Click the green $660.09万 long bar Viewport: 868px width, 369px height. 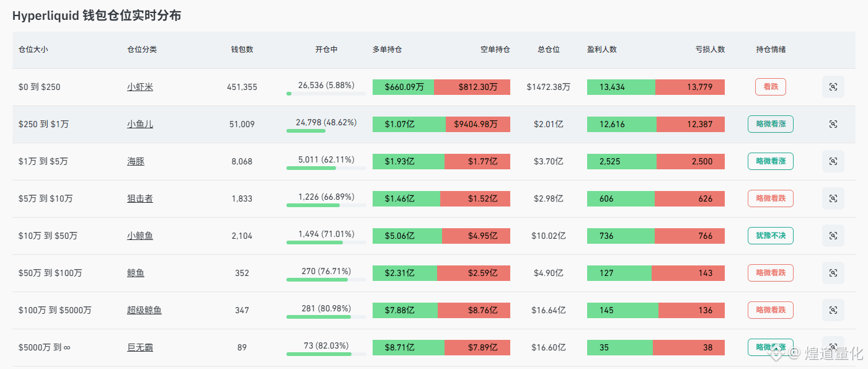403,87
